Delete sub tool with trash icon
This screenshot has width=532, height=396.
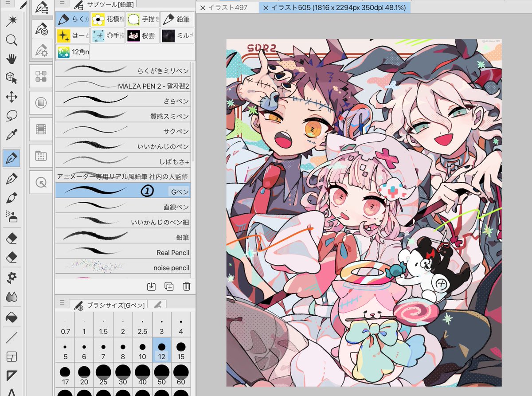187,286
